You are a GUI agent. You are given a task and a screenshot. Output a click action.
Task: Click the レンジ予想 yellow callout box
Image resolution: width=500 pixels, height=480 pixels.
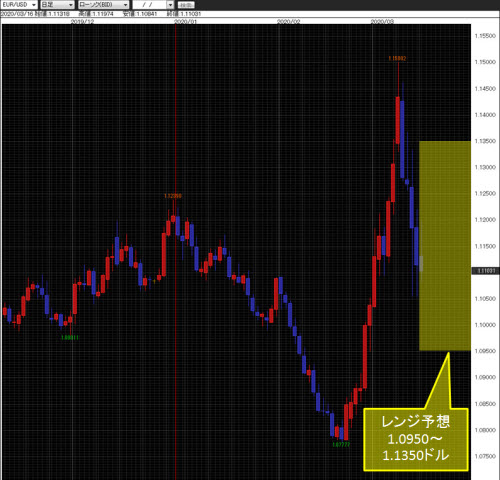click(x=416, y=439)
